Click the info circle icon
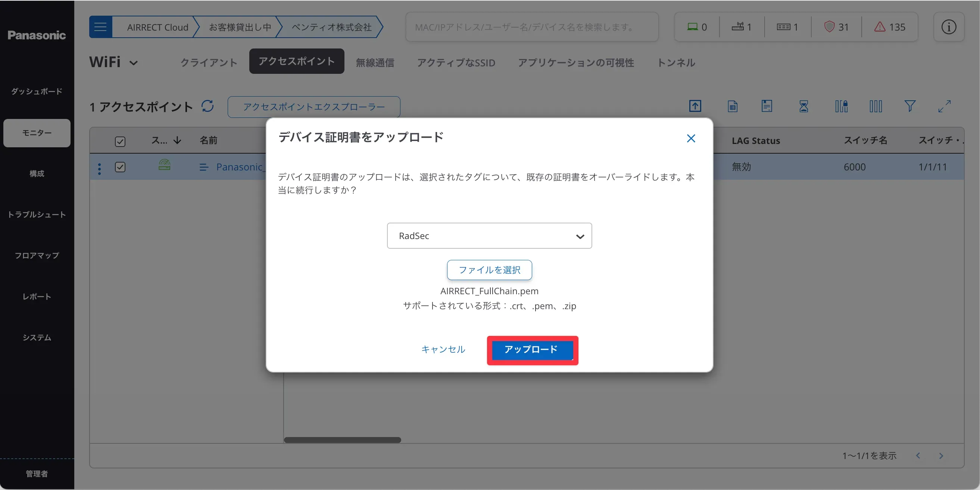Image resolution: width=980 pixels, height=490 pixels. pyautogui.click(x=948, y=27)
